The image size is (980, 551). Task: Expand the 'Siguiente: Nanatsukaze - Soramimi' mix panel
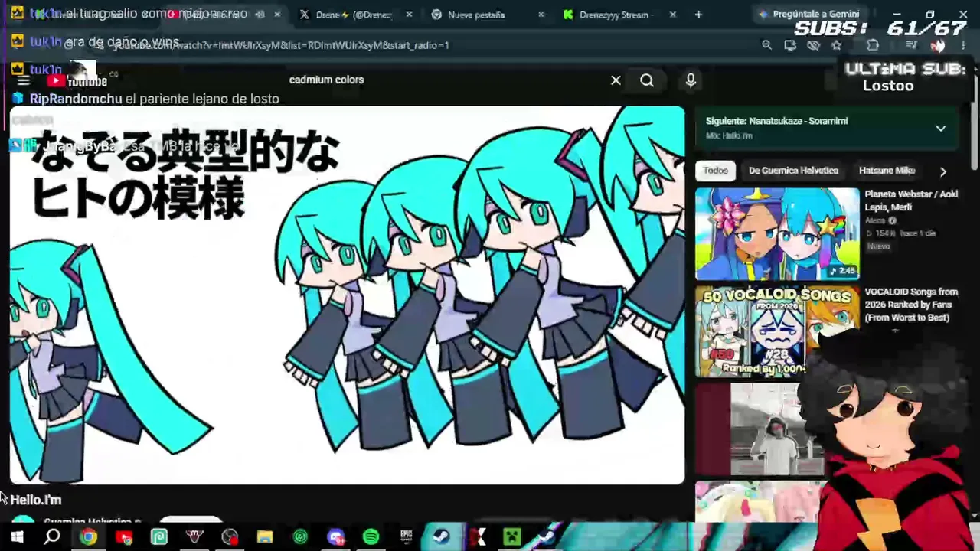tap(941, 129)
